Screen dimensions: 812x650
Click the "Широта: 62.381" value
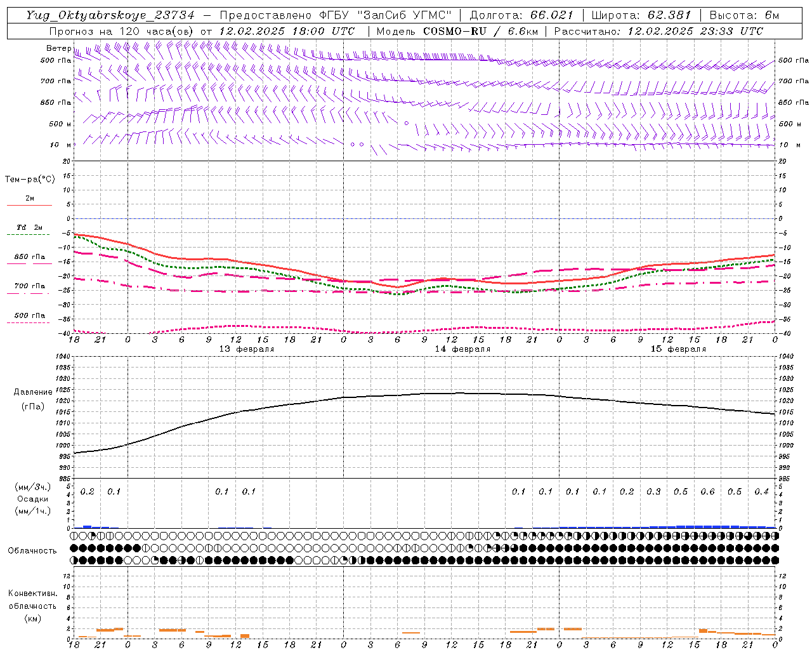pos(641,15)
